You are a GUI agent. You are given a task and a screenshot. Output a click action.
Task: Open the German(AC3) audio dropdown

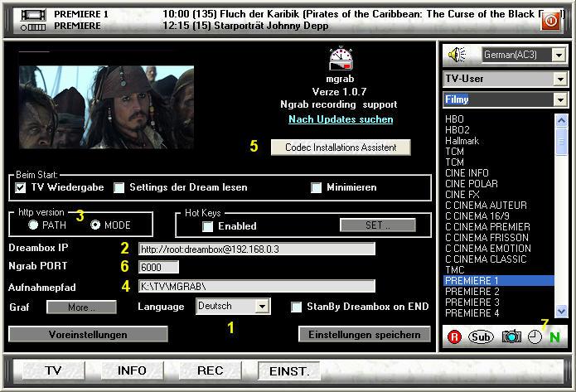pyautogui.click(x=559, y=55)
